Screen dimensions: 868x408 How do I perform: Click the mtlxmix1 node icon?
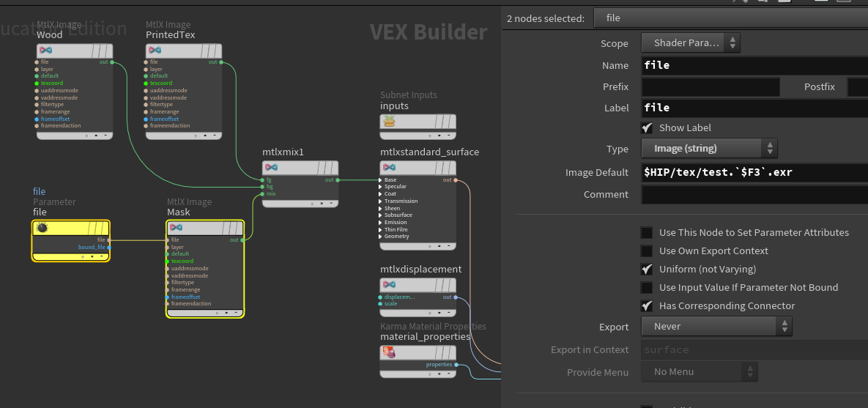(271, 168)
